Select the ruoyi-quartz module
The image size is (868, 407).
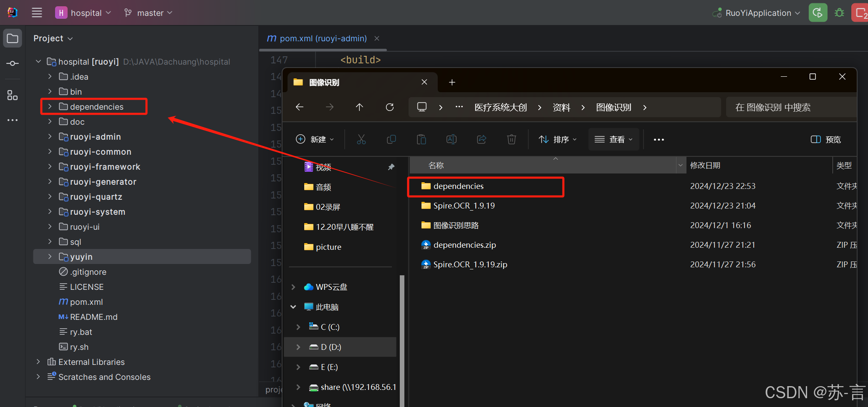pyautogui.click(x=96, y=197)
